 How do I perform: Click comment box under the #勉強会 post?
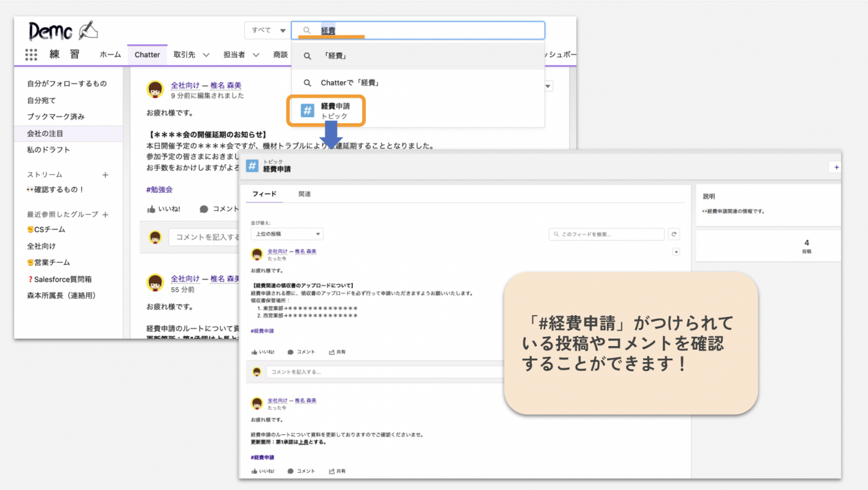pos(205,237)
